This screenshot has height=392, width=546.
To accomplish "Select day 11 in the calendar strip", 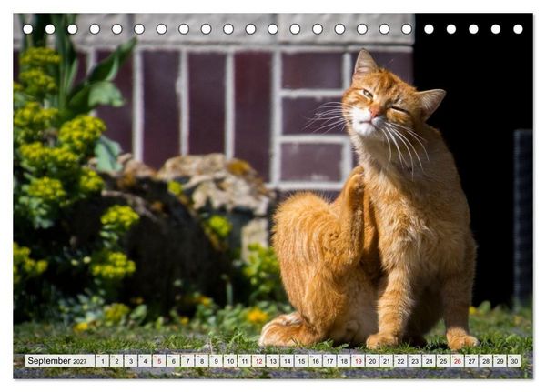I will click(x=245, y=361).
